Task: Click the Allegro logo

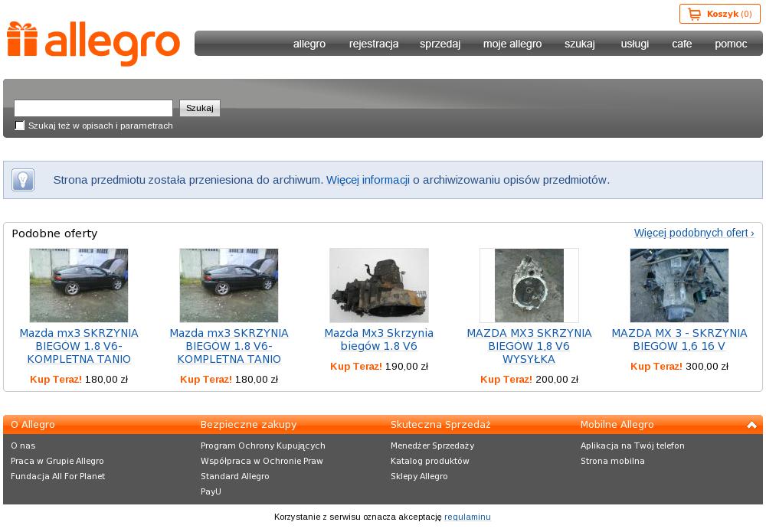Action: 93,44
